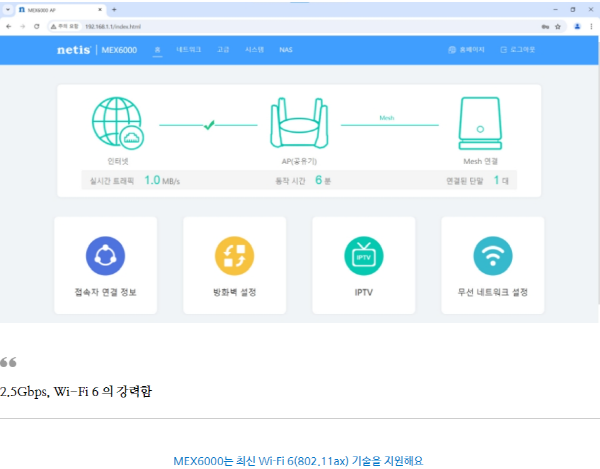This screenshot has width=600, height=469.
Task: Click the Mesh 연결 device icon
Action: pos(480,123)
